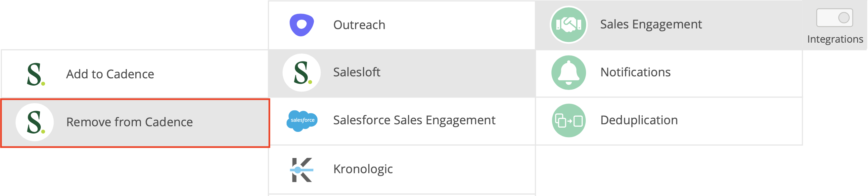Click the Salesloft logo in middle menu

click(301, 73)
